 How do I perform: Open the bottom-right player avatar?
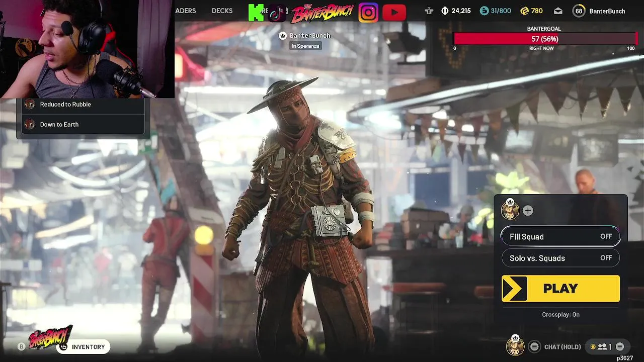click(x=515, y=345)
